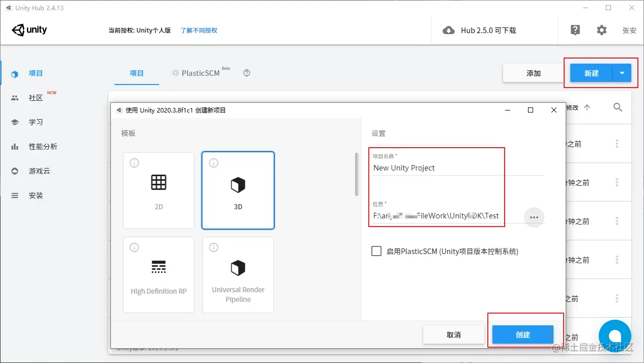Click the 性能分析 bar chart icon
The width and height of the screenshot is (644, 363).
click(15, 147)
